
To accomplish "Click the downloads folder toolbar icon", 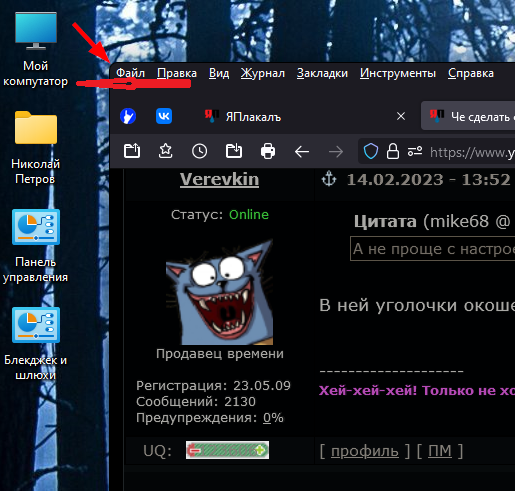I will (x=234, y=151).
